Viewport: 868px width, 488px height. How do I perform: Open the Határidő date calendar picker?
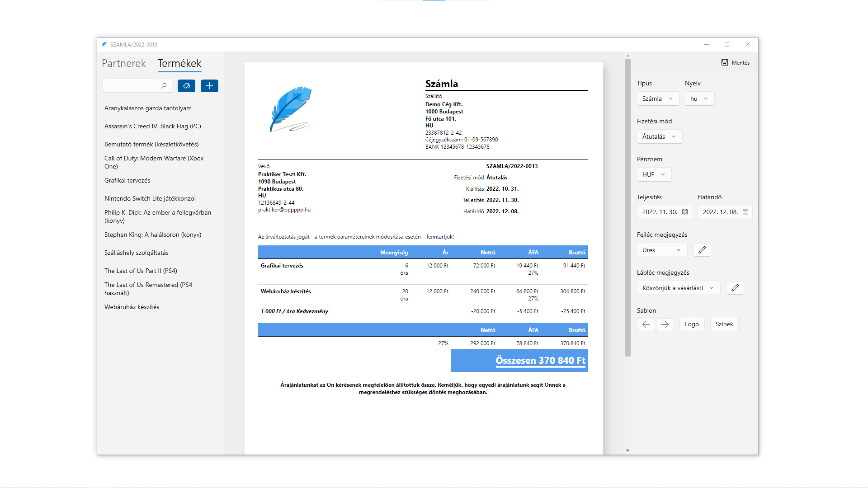(745, 212)
